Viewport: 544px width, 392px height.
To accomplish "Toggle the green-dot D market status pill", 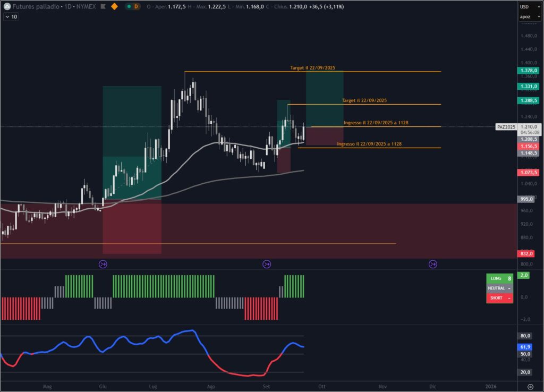I will click(133, 6).
